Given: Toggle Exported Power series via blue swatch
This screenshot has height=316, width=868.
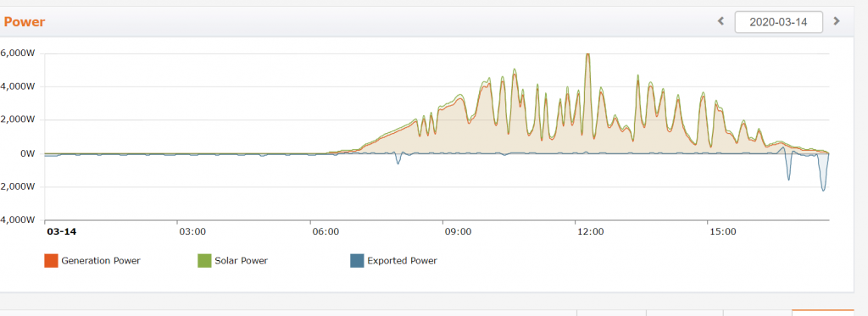Looking at the screenshot, I should pyautogui.click(x=357, y=261).
